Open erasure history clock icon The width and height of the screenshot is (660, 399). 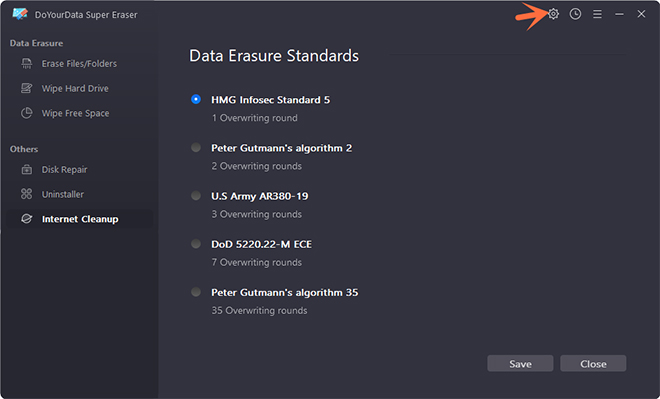(x=575, y=14)
